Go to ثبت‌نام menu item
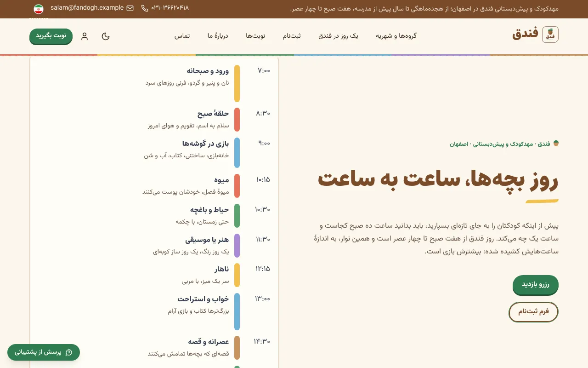 292,36
